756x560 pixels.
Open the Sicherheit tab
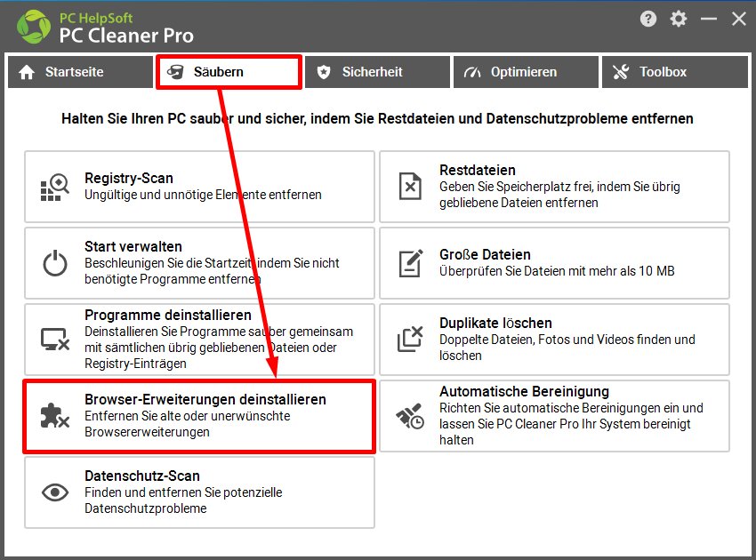point(377,72)
